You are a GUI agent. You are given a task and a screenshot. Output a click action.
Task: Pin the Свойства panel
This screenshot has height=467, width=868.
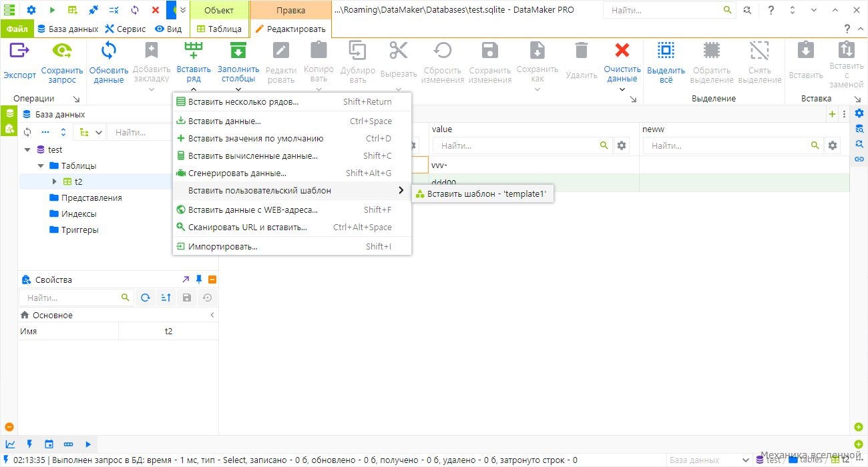pyautogui.click(x=198, y=280)
